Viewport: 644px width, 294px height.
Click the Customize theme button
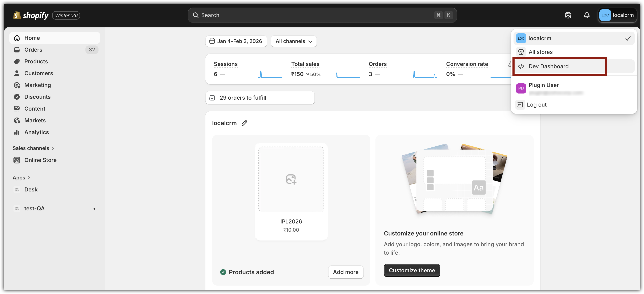pyautogui.click(x=412, y=270)
